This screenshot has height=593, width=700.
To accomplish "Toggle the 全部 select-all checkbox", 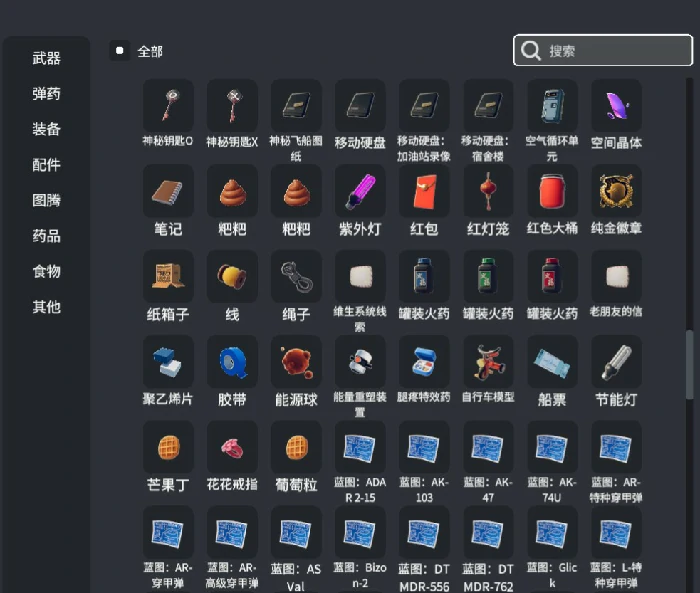I will [120, 51].
